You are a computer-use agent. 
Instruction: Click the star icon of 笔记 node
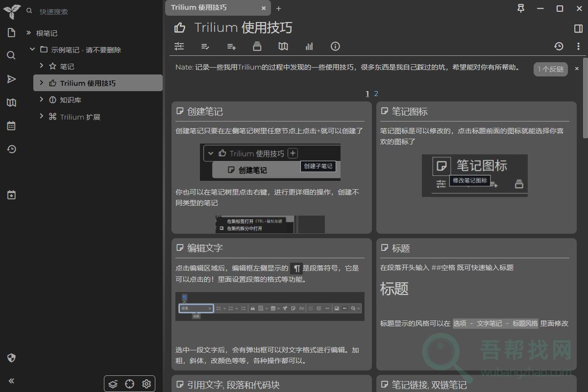[x=52, y=66]
